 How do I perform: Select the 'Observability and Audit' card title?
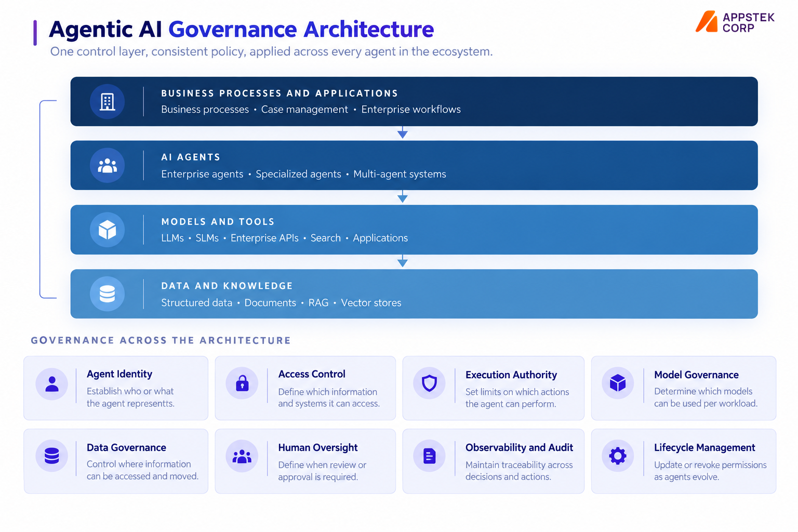coord(519,447)
